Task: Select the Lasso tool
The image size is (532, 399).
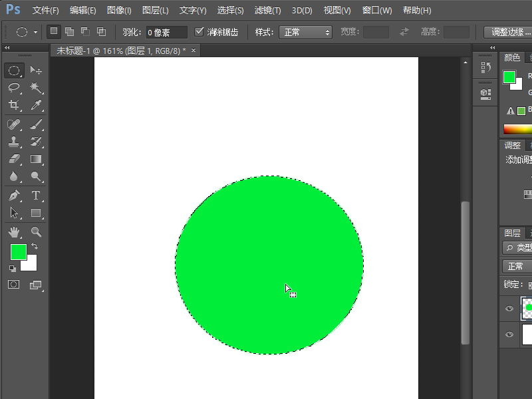Action: point(14,88)
